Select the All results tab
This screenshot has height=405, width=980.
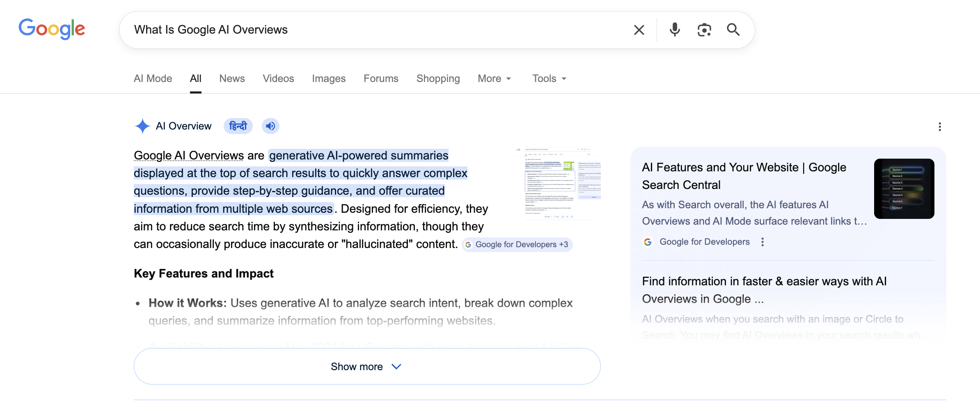point(196,78)
